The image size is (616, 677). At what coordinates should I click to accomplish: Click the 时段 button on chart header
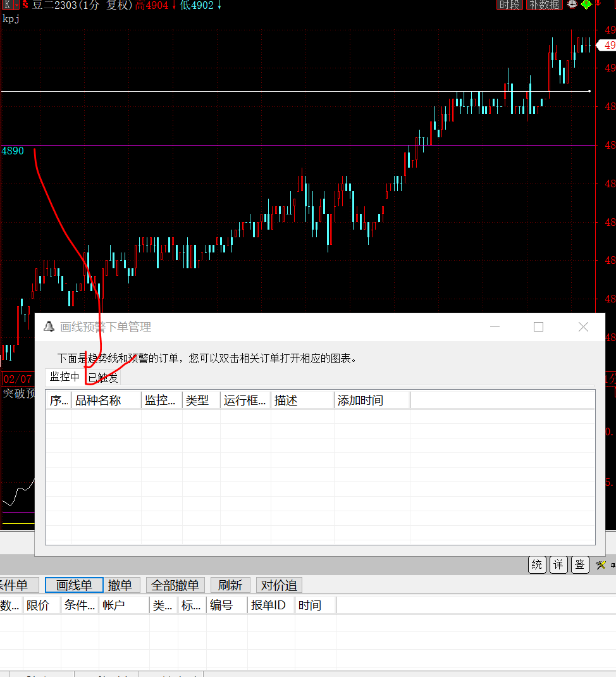[x=509, y=5]
